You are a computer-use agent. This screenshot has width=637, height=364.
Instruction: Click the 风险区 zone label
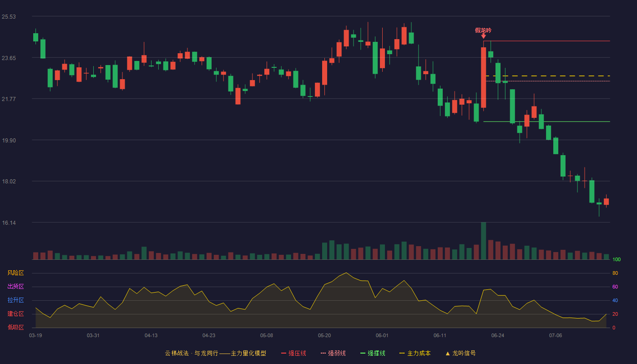(x=15, y=273)
